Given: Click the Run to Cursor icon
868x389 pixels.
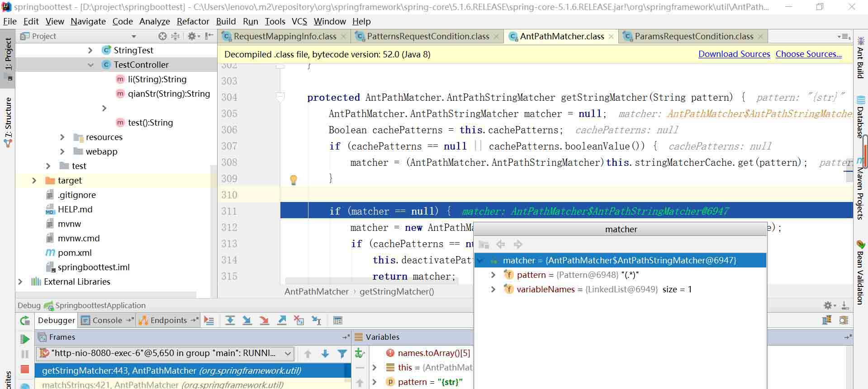Looking at the screenshot, I should click(316, 320).
